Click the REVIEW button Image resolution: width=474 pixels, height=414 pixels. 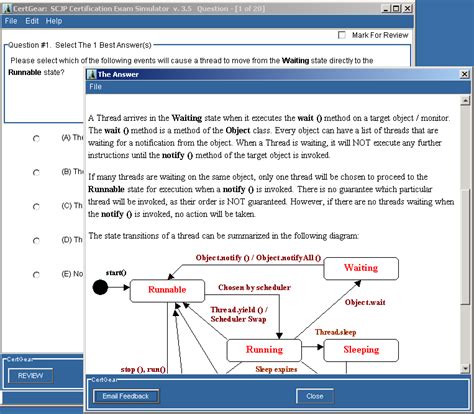click(30, 376)
